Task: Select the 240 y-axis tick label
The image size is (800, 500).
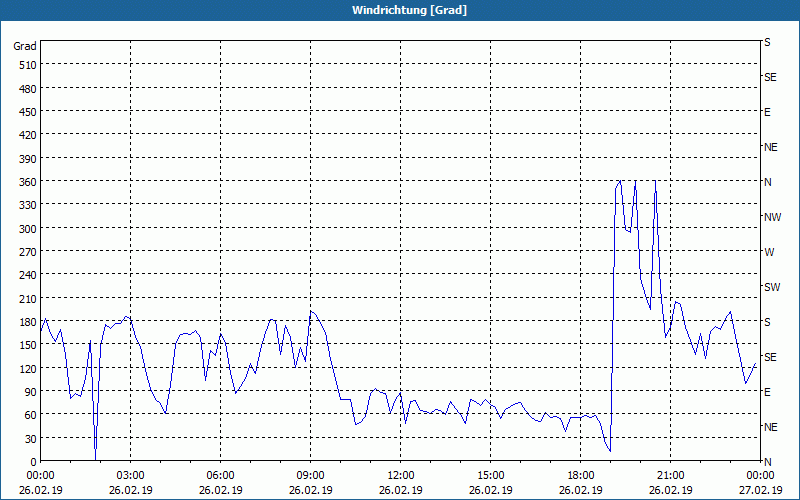Action: tap(29, 276)
